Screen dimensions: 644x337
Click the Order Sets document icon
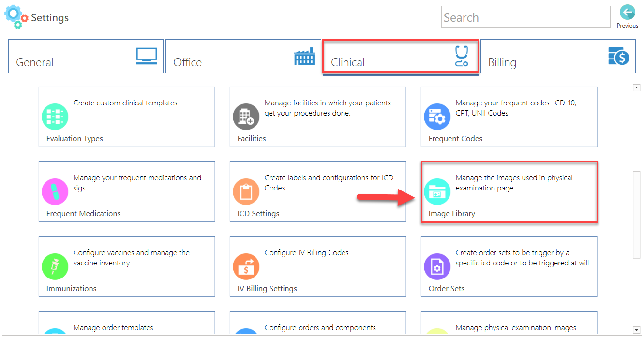coord(437,266)
